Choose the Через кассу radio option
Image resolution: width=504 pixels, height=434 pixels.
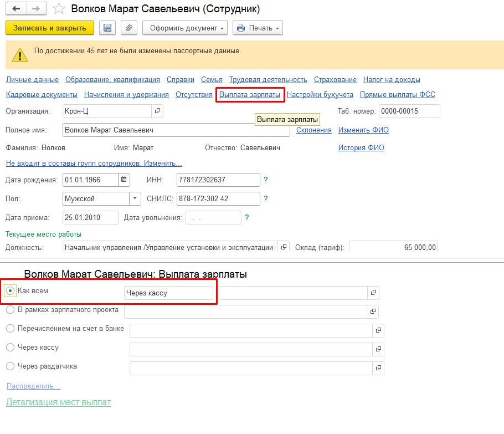(11, 348)
